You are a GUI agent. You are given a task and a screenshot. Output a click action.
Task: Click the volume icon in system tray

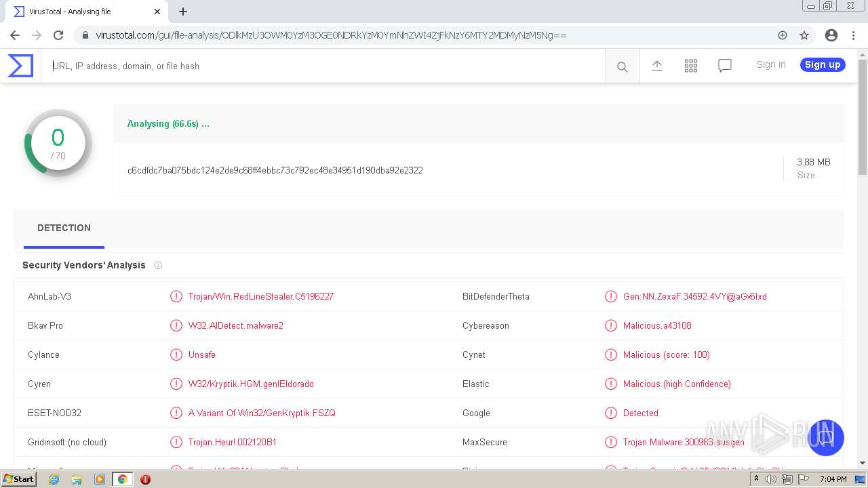point(771,479)
